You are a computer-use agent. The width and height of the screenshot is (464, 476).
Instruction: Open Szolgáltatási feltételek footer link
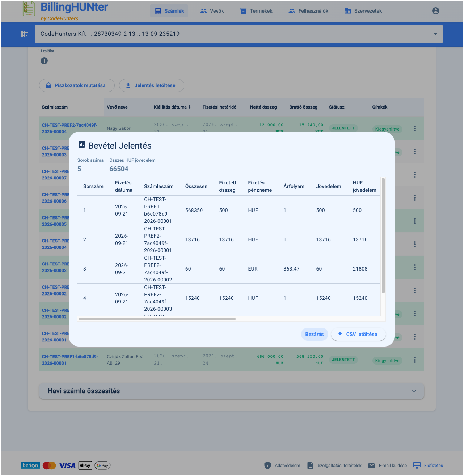(x=334, y=466)
